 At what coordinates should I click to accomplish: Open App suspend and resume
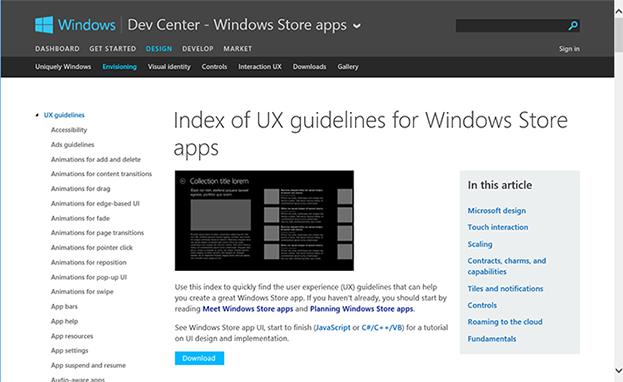click(x=88, y=365)
